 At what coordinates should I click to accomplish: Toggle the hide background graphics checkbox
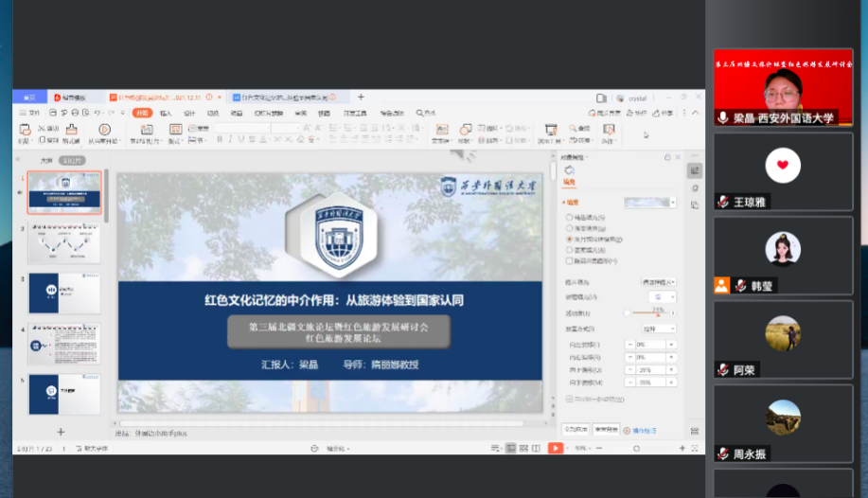click(569, 260)
